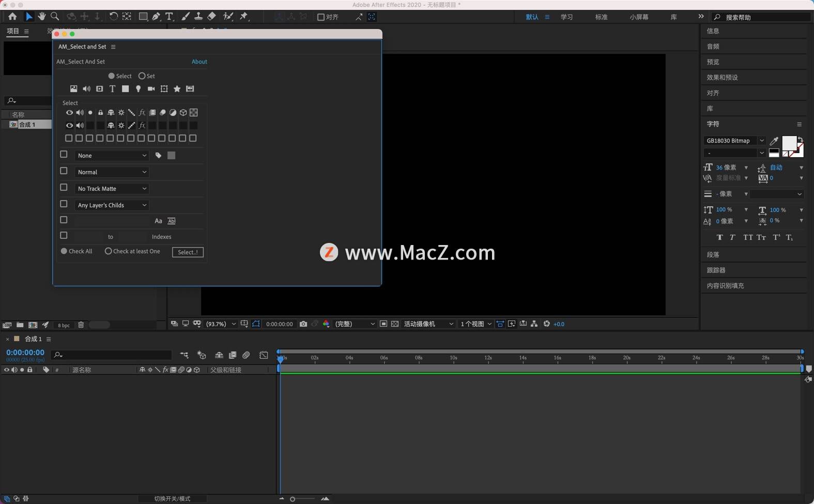Screen dimensions: 814x504
Task: Switch to the 默认 workspace
Action: 532,17
